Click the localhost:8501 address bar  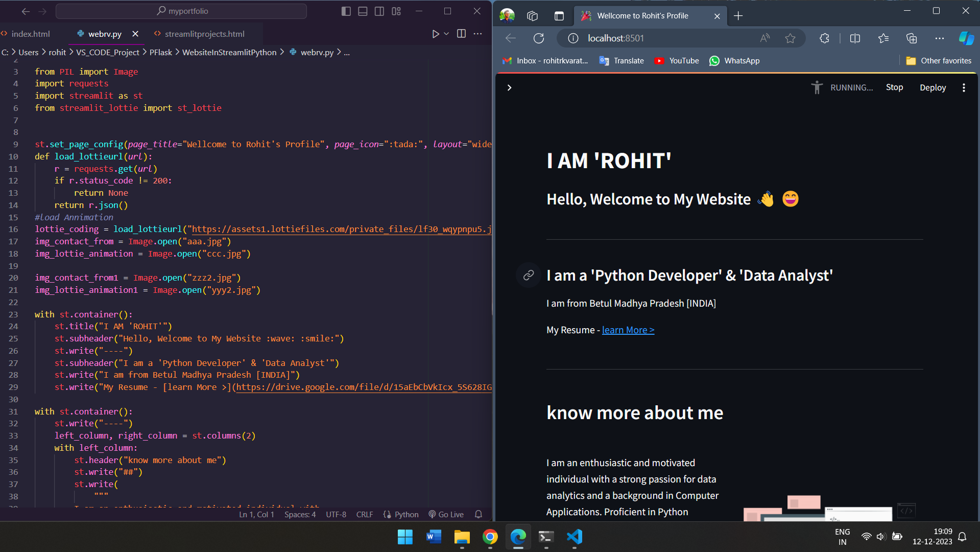pyautogui.click(x=664, y=38)
